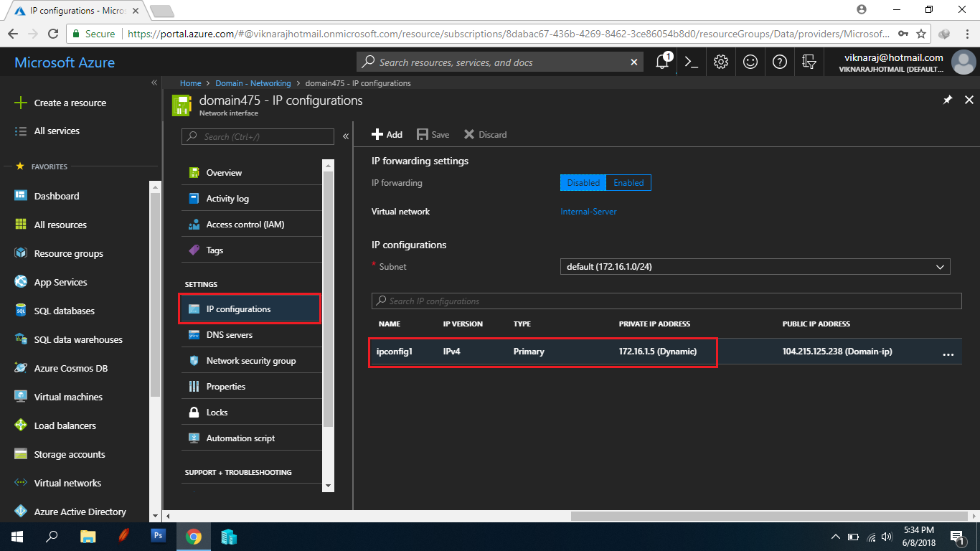
Task: Open the Help question mark icon
Action: pyautogui.click(x=779, y=62)
